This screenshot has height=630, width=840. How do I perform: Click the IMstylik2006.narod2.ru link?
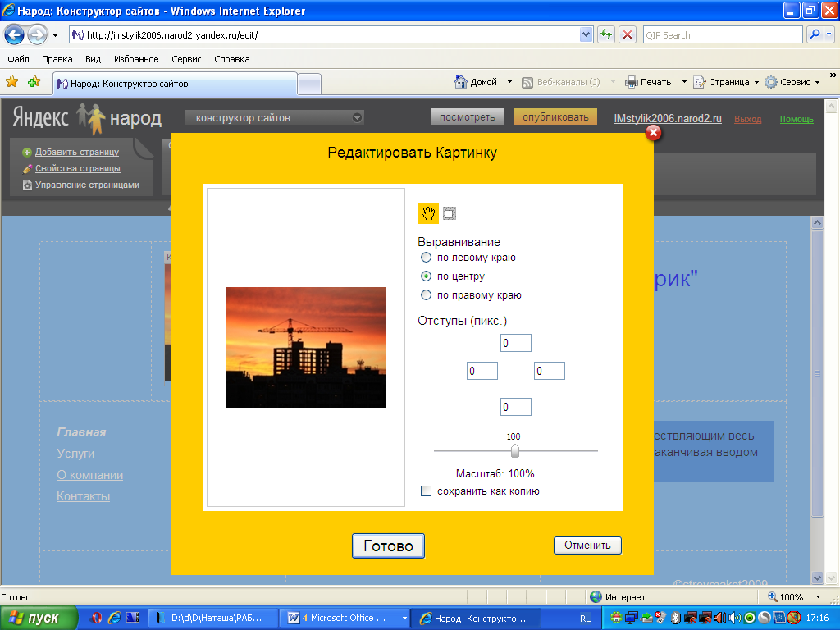(668, 118)
